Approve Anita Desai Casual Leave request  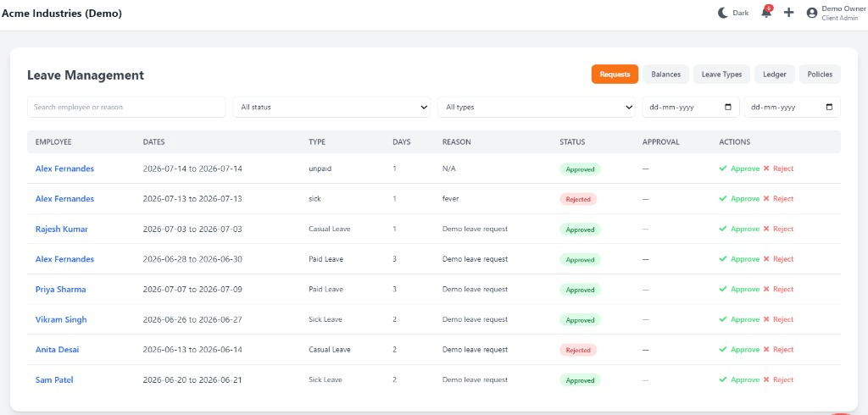click(x=739, y=350)
